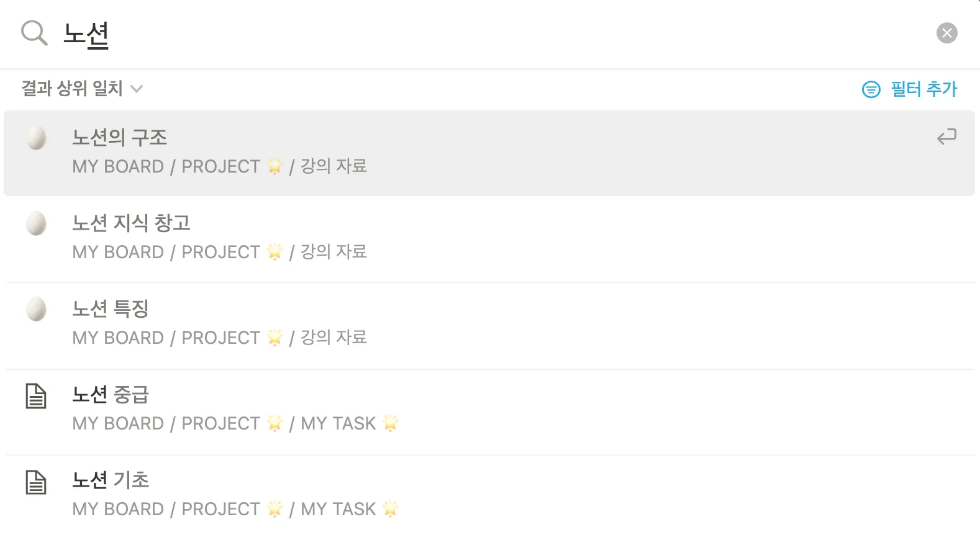Click the egg icon of 노션 특징
Screen dimensions: 980x540
tap(36, 309)
